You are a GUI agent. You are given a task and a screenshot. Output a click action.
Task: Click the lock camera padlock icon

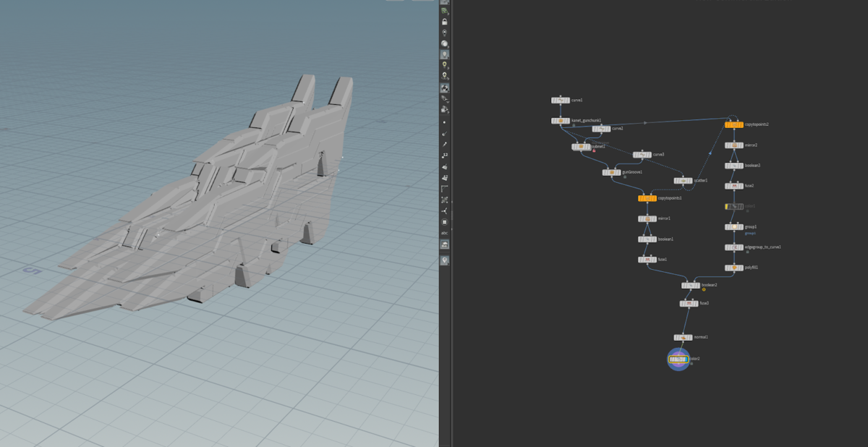point(444,22)
